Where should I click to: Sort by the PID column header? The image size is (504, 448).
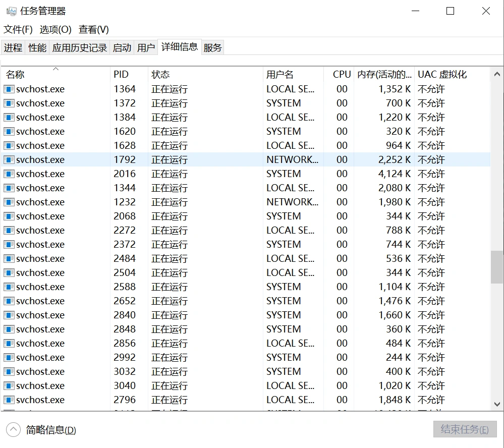pyautogui.click(x=129, y=74)
